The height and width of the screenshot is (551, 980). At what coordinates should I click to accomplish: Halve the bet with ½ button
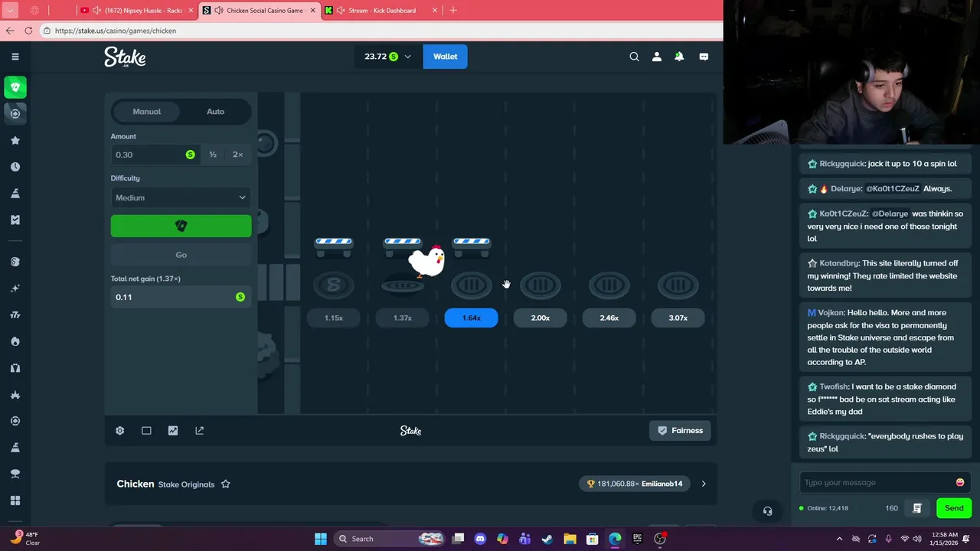(x=213, y=155)
